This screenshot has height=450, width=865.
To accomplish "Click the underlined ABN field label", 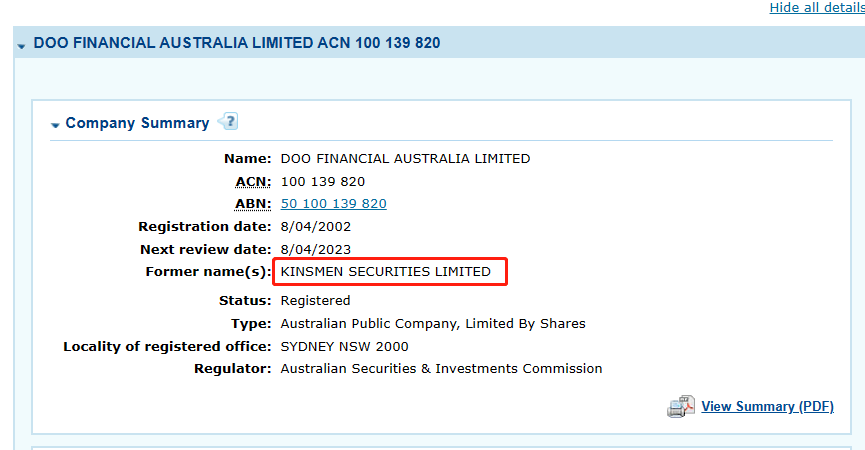I will point(252,204).
